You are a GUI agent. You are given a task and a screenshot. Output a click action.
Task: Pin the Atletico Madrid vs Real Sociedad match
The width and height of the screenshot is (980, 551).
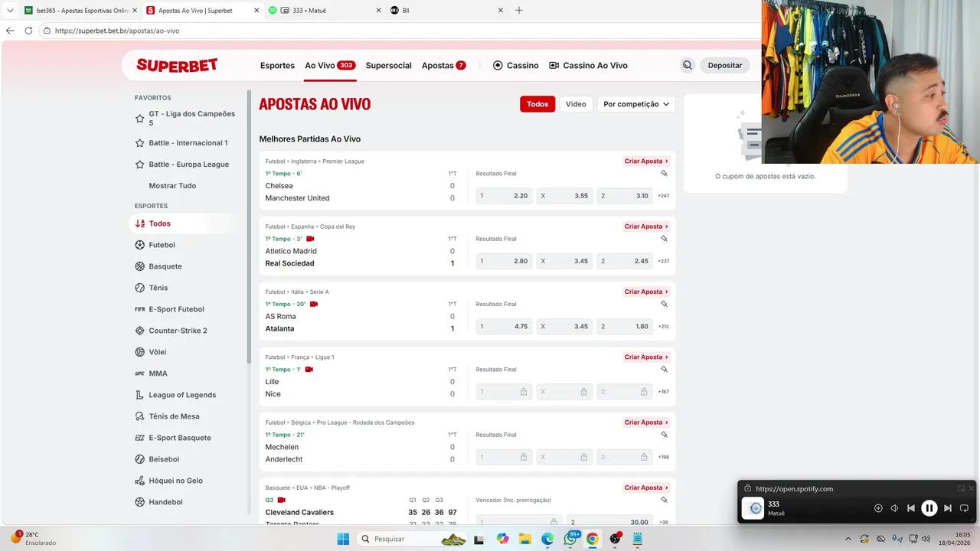coord(665,239)
